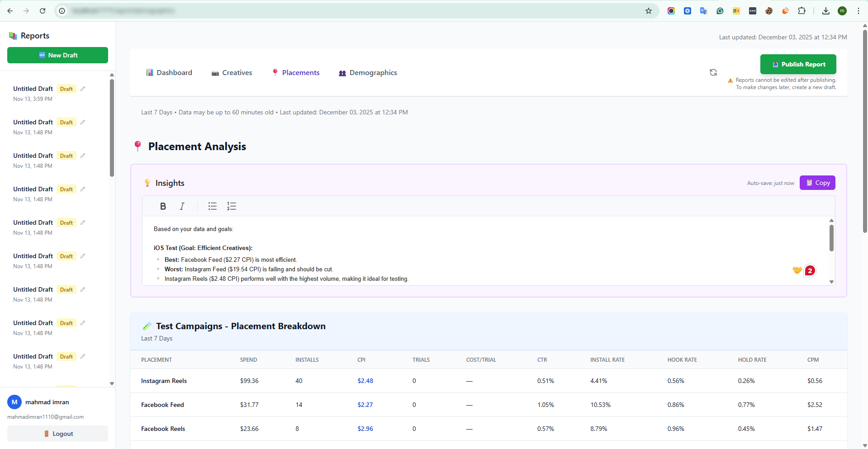Click the notification badge showing 2
Viewport: 868px width, 449px height.
(810, 270)
